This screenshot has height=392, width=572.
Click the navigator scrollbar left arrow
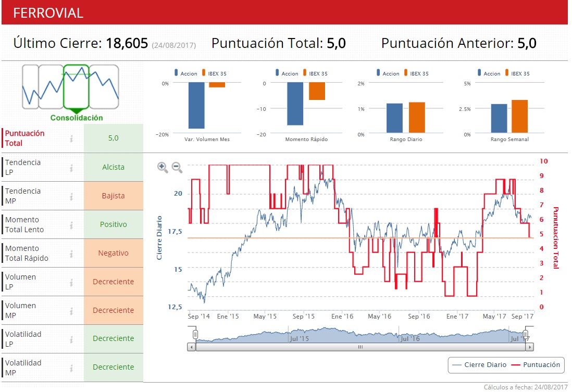pos(192,347)
